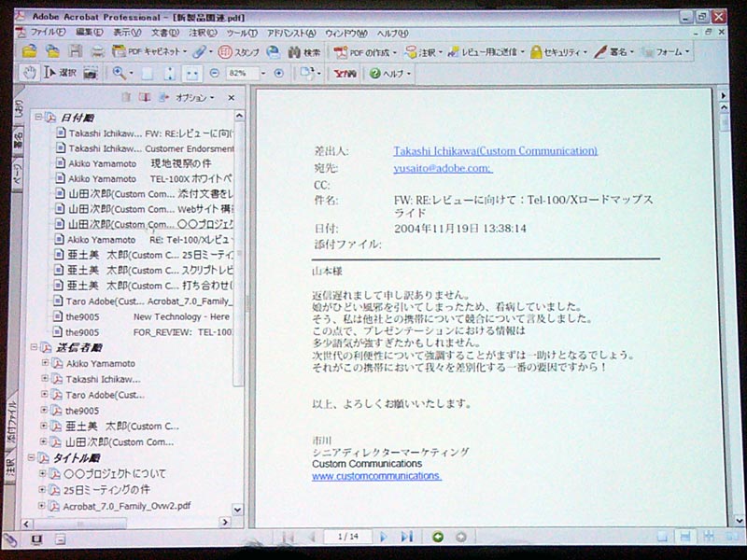Viewport: 747px width, 560px height.
Task: Jump to last page button
Action: pyautogui.click(x=406, y=538)
